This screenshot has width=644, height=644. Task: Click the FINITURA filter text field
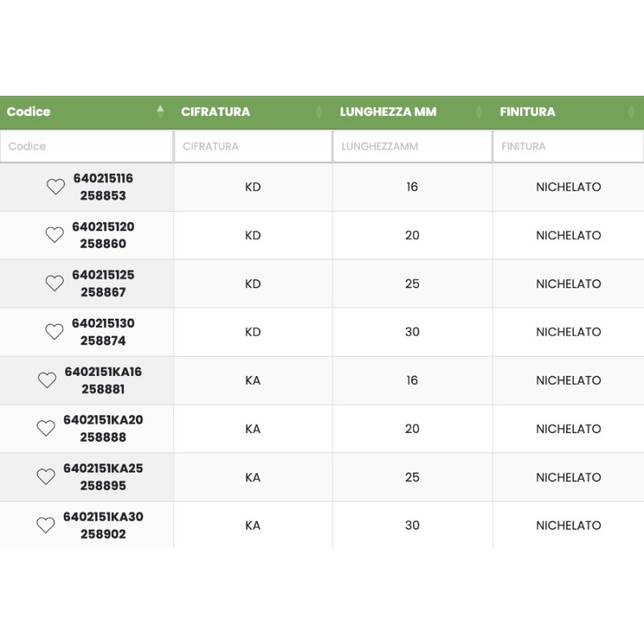[x=568, y=147]
